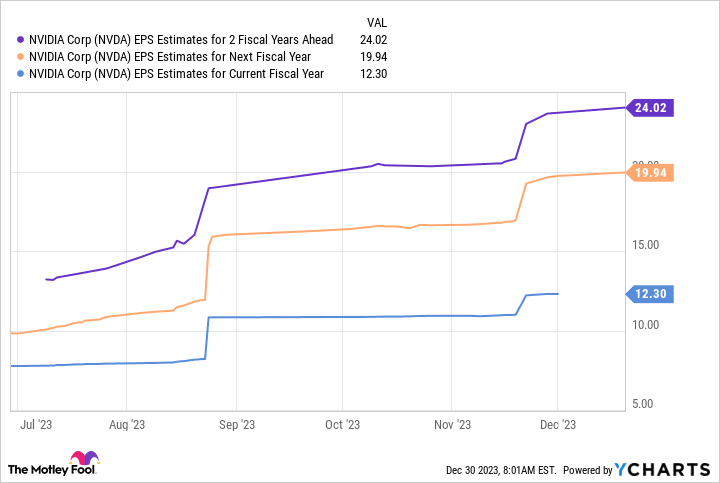Click the purple legend dot for 2 Fiscal Years Ahead

(x=20, y=42)
